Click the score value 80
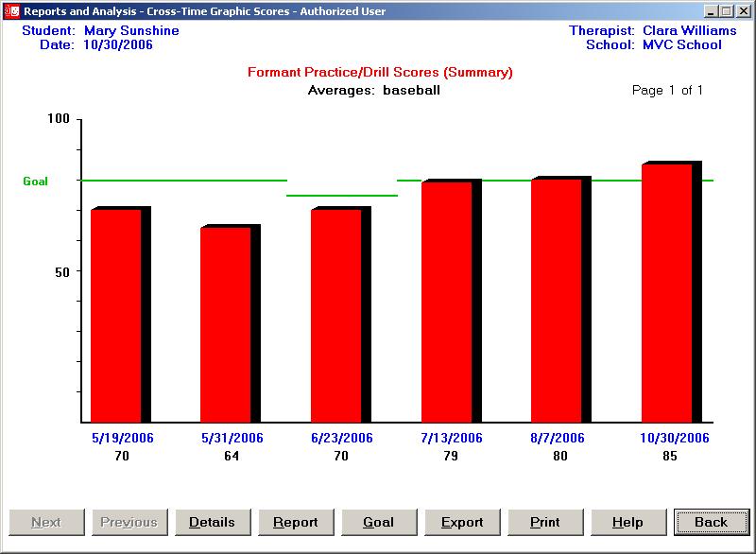The width and height of the screenshot is (756, 554). (x=560, y=456)
